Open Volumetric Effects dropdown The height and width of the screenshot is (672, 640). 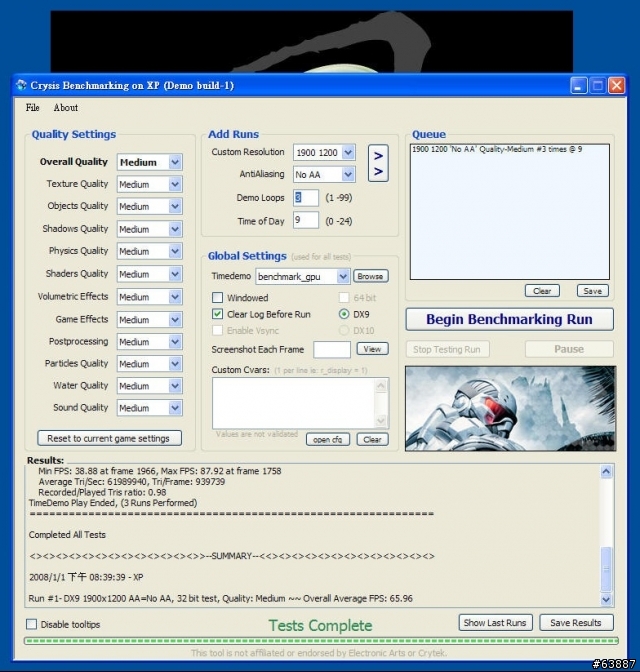pos(150,297)
